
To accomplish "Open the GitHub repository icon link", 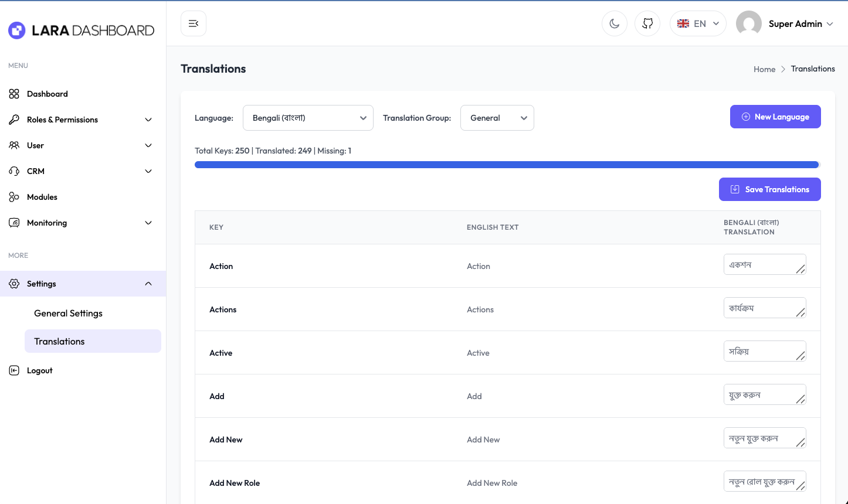I will pyautogui.click(x=647, y=23).
